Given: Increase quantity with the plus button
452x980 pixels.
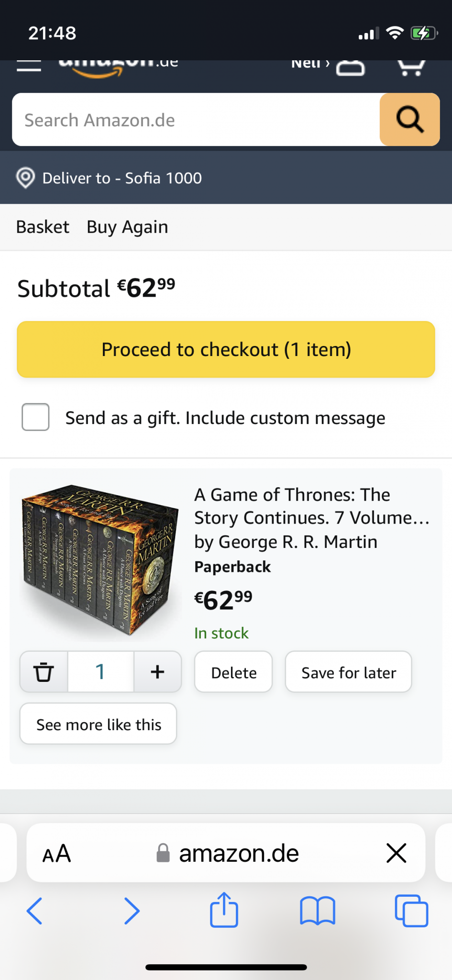Looking at the screenshot, I should 157,672.
